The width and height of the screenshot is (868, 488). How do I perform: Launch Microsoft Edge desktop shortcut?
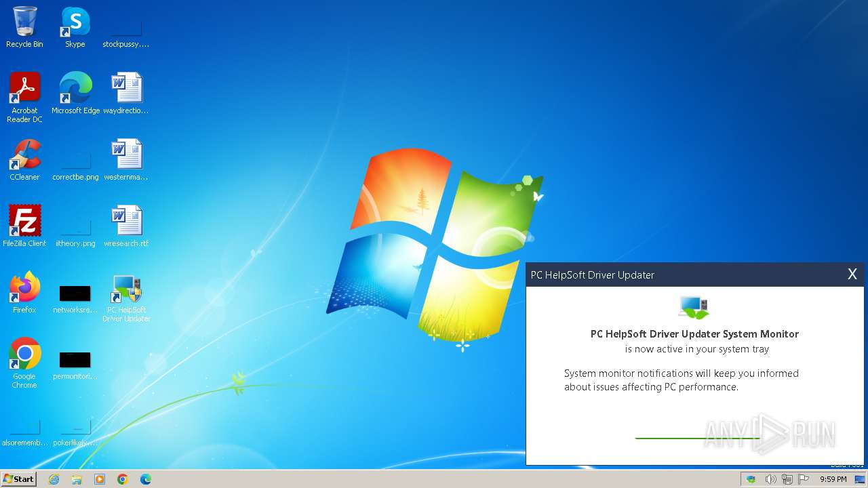(75, 94)
